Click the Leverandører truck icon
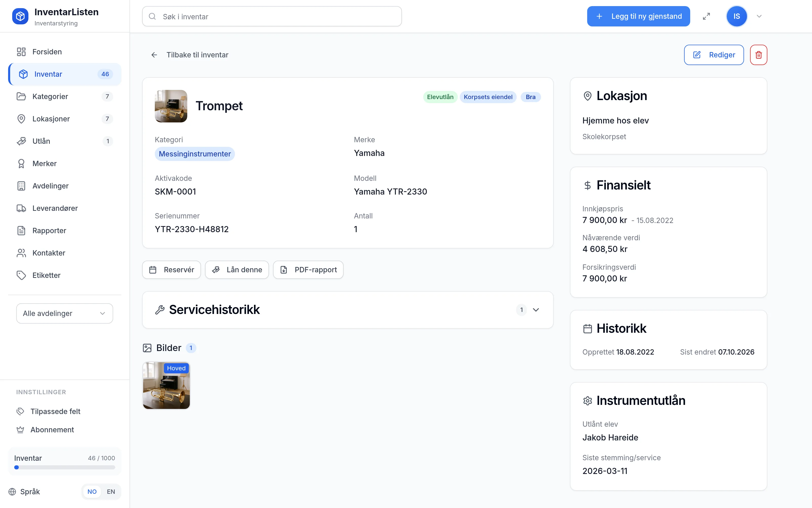Viewport: 812px width, 508px height. coord(21,208)
